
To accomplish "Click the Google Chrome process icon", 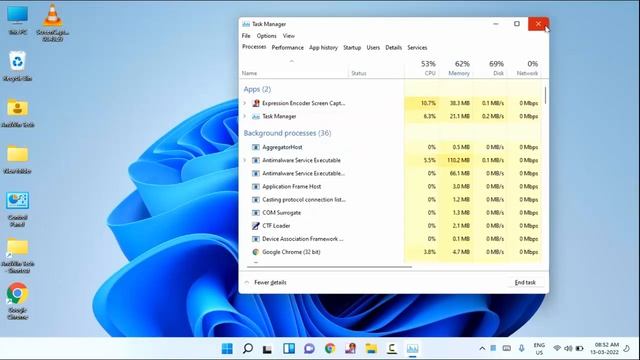I will point(256,252).
